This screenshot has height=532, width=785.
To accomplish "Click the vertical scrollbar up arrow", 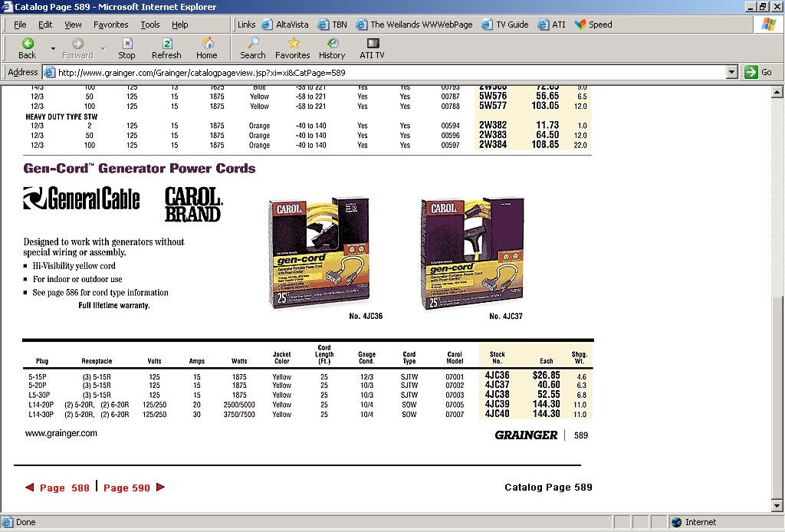I will 777,91.
